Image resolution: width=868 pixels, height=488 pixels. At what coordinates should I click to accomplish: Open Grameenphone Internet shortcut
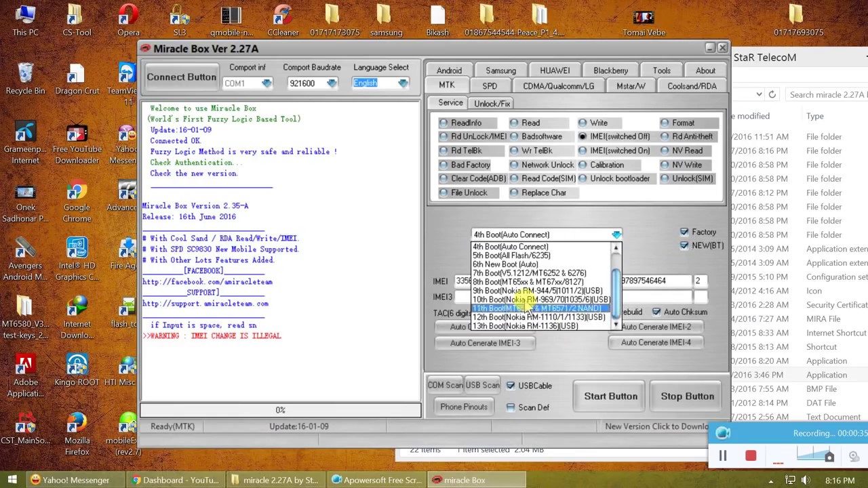25,143
